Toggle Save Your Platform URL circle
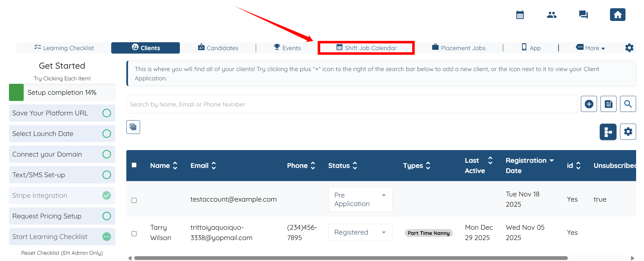 [107, 113]
